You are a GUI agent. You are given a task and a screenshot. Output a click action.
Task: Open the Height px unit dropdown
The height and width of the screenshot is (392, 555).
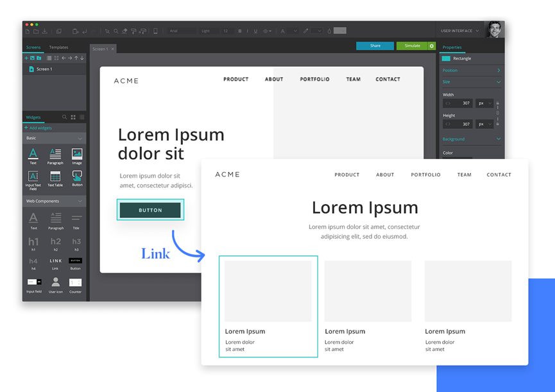tap(484, 124)
